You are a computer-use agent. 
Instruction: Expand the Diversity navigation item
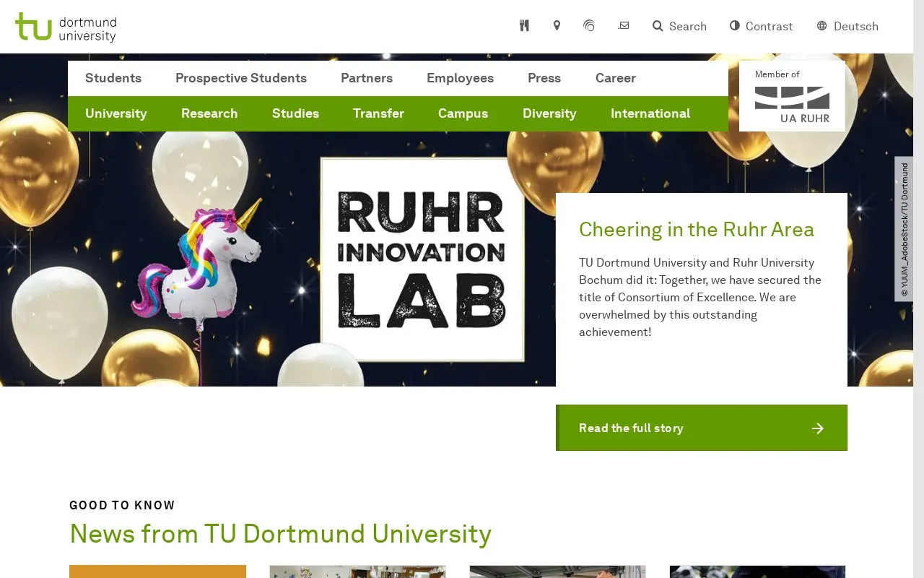pyautogui.click(x=549, y=113)
